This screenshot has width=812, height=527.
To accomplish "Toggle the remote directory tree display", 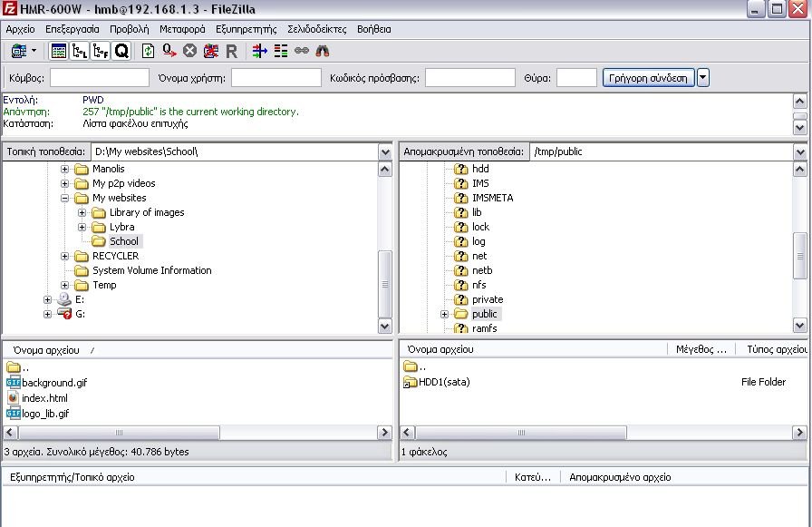I will 101,51.
